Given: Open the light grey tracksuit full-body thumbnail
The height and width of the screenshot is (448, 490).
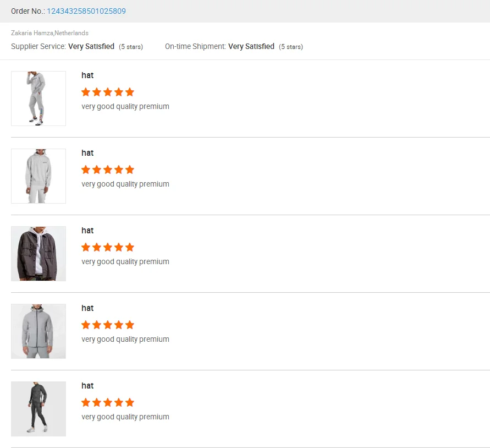Looking at the screenshot, I should point(38,99).
